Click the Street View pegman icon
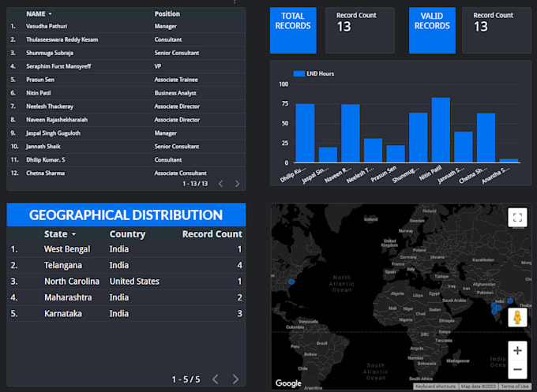Screen dimensions: 537x392 point(517,317)
